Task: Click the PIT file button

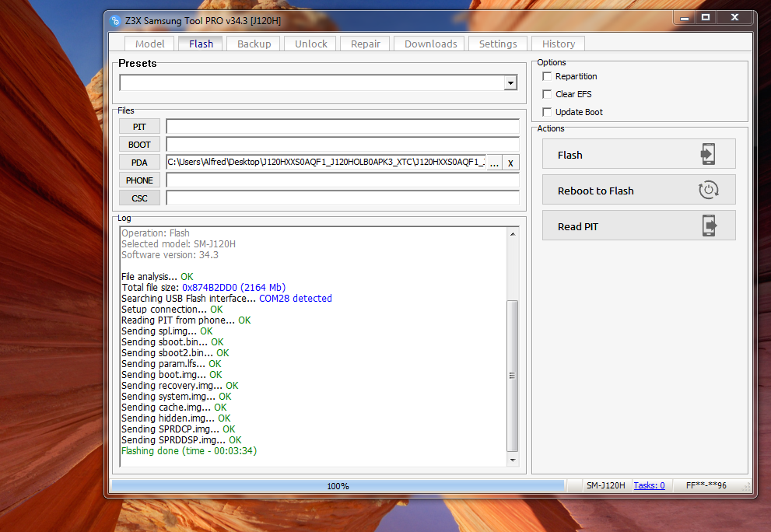Action: pos(139,126)
